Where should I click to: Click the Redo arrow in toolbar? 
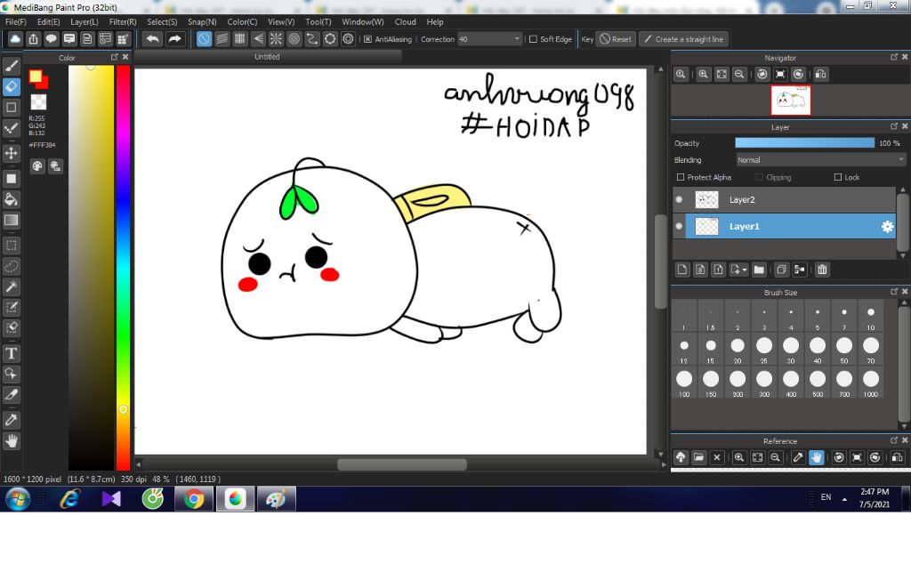[174, 39]
